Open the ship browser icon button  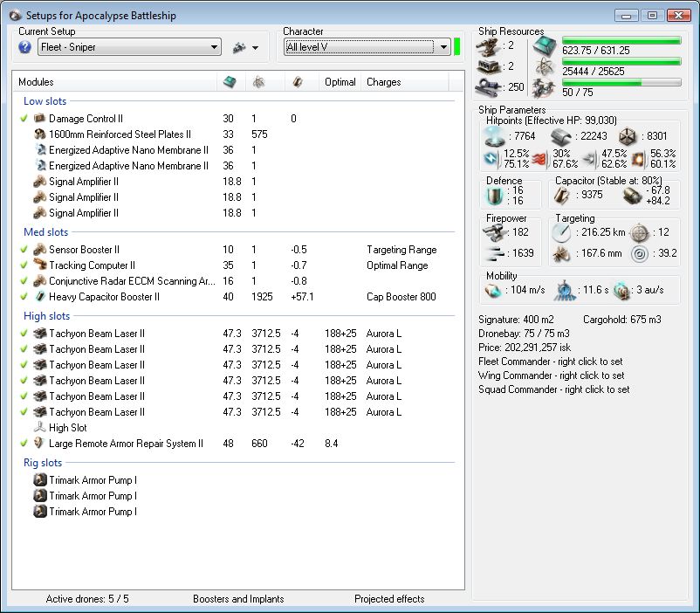[x=239, y=47]
